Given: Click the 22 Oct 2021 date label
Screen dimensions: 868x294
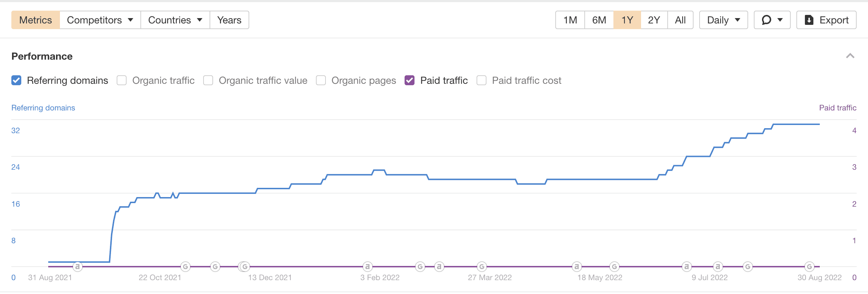Looking at the screenshot, I should (160, 277).
